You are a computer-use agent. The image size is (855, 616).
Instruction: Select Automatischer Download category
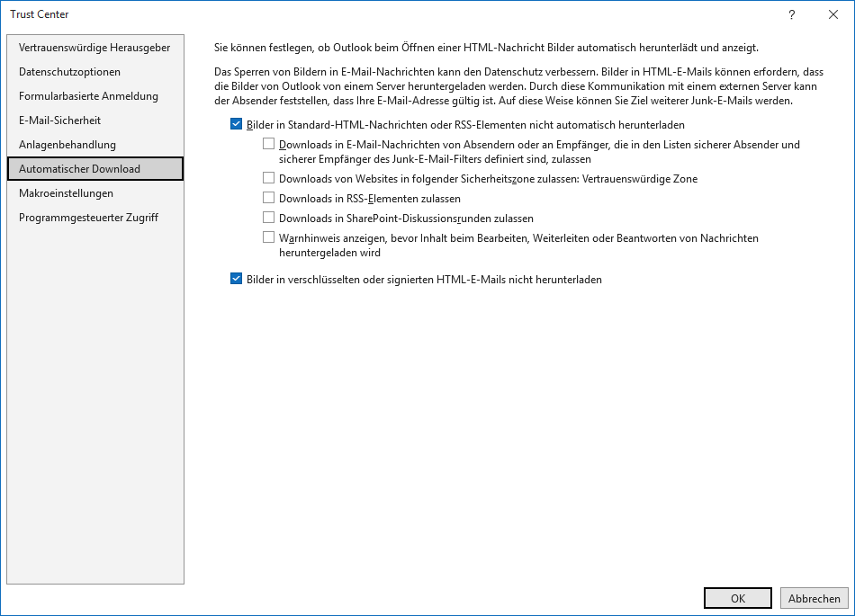coord(95,169)
